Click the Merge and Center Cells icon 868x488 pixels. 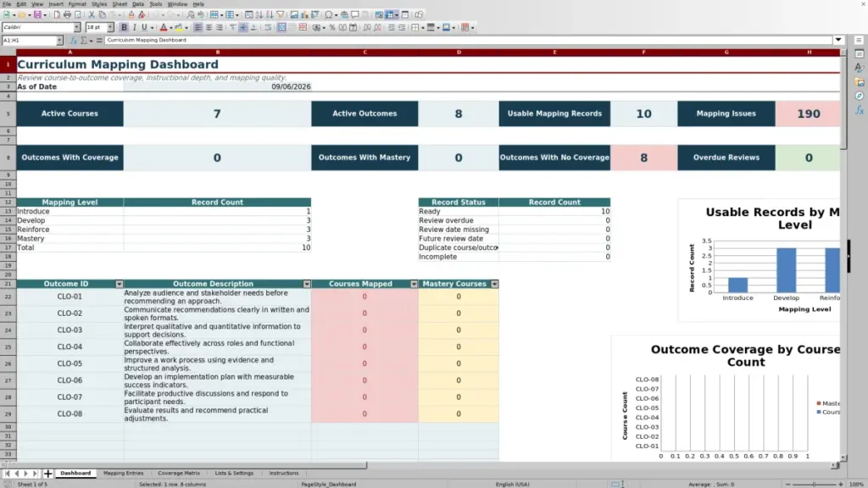281,28
